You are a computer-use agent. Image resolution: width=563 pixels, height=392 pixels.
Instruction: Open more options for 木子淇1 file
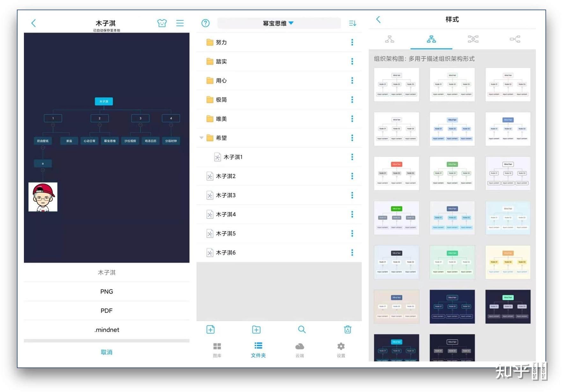click(x=352, y=157)
